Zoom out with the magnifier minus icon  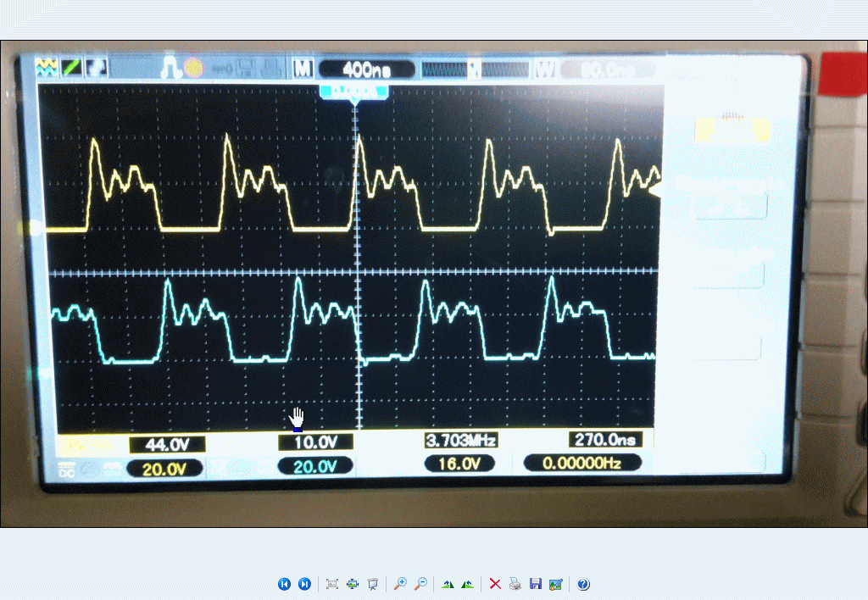tap(420, 584)
